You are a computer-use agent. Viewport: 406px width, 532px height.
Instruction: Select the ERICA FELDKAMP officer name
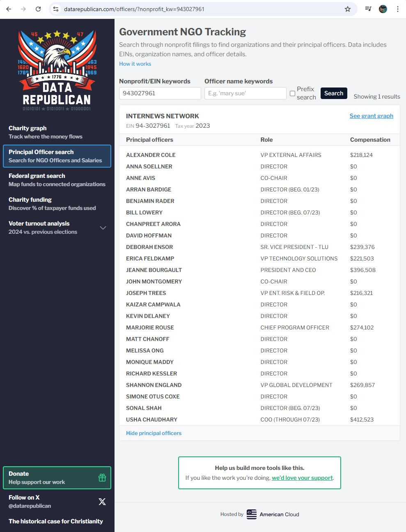point(150,258)
